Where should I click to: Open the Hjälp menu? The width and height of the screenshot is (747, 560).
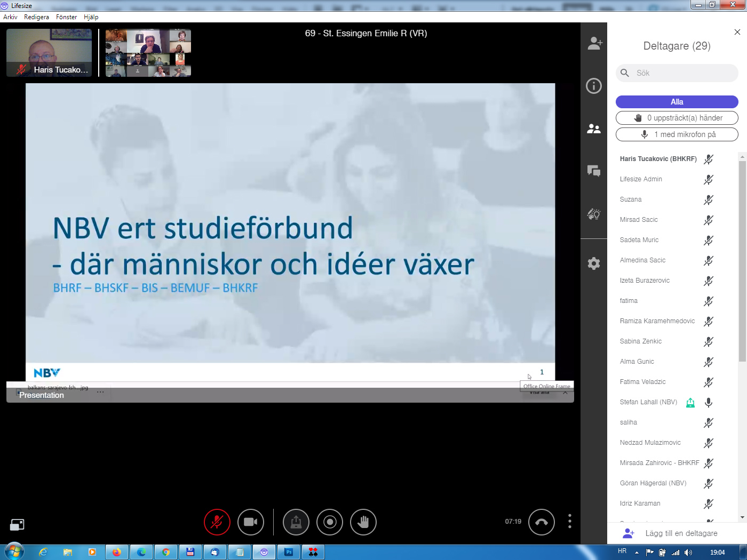[x=91, y=17]
